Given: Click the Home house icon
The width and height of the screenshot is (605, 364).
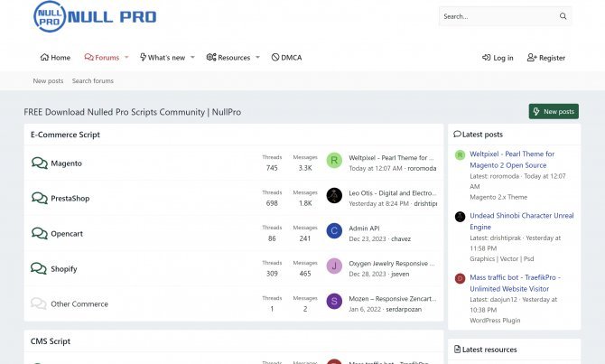Looking at the screenshot, I should click(44, 57).
